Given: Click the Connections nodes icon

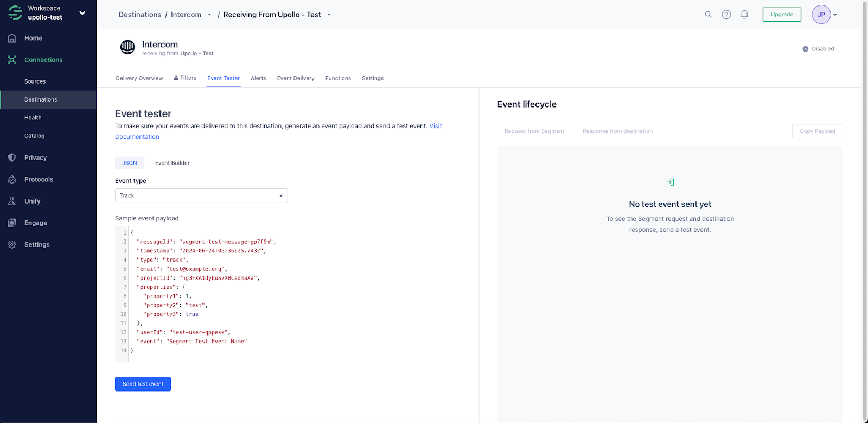Looking at the screenshot, I should click(x=12, y=60).
